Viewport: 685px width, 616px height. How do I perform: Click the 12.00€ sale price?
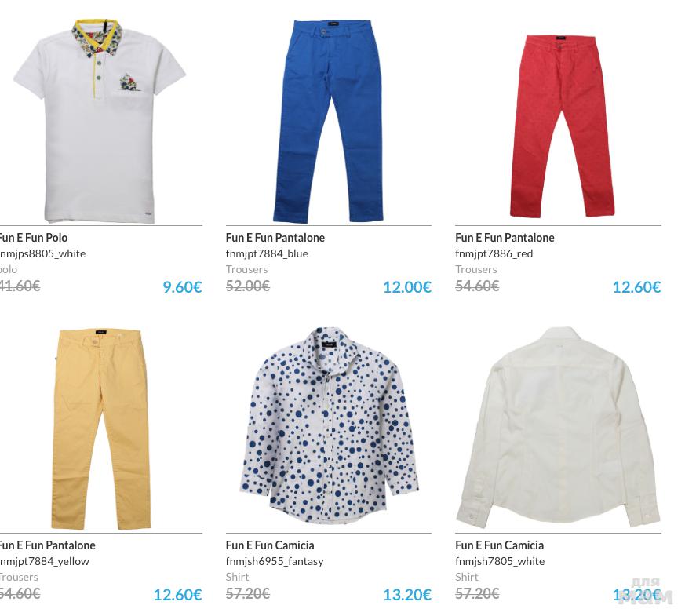(x=407, y=287)
